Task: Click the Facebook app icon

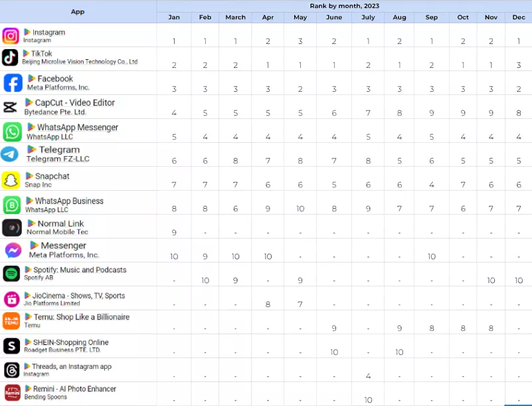Action: coord(13,83)
